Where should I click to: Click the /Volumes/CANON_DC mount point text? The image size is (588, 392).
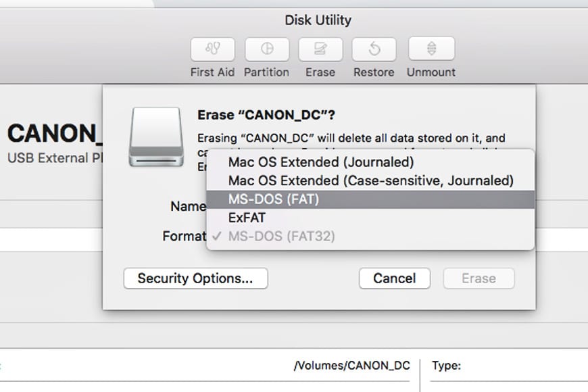pyautogui.click(x=351, y=366)
